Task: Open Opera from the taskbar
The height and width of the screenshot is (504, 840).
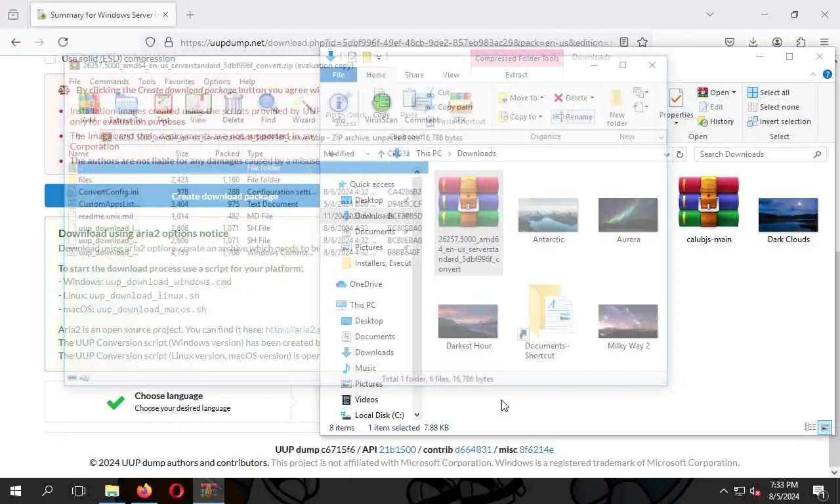Action: [x=176, y=491]
